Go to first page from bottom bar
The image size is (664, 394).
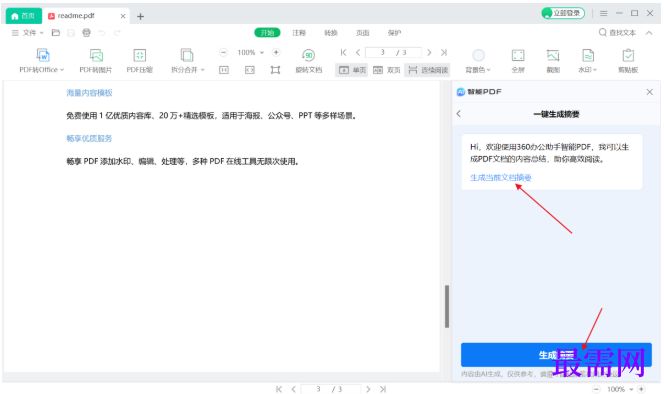(x=279, y=389)
